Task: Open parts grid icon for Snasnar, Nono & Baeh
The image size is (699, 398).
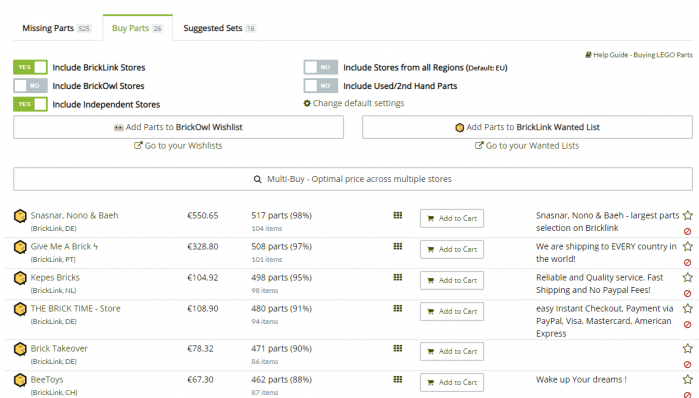Action: point(398,215)
